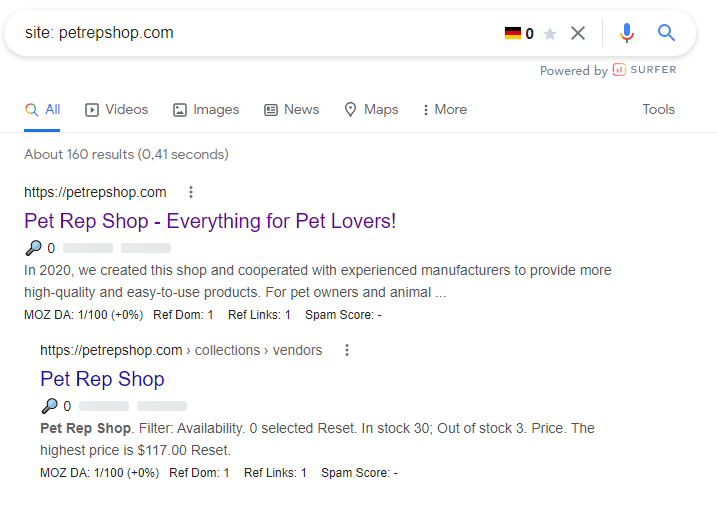Toggle the star icon in search bar
This screenshot has height=508, width=717.
(x=550, y=34)
